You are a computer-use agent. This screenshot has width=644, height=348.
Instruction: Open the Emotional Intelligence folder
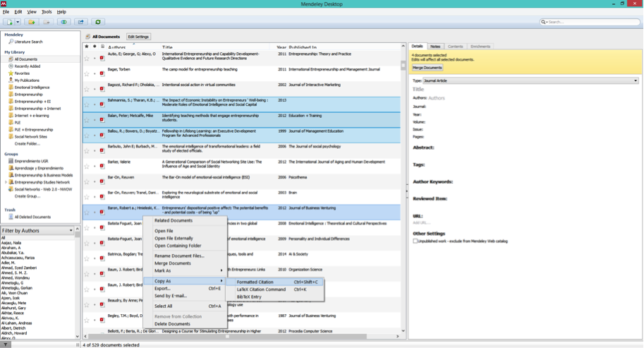point(32,88)
